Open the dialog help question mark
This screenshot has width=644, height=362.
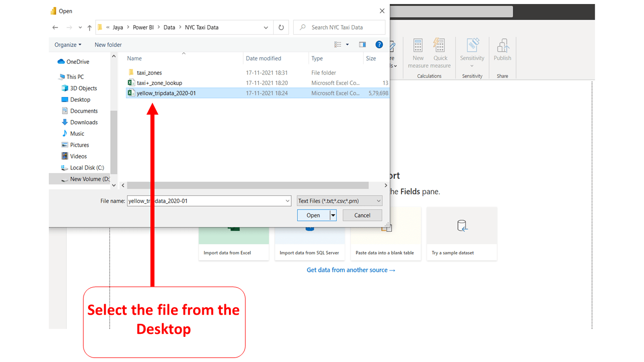379,44
